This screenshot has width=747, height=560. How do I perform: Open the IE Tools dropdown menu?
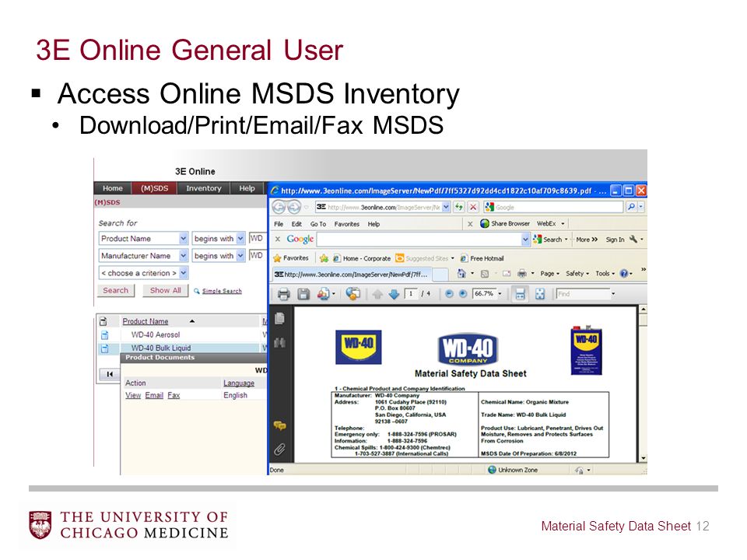click(605, 274)
